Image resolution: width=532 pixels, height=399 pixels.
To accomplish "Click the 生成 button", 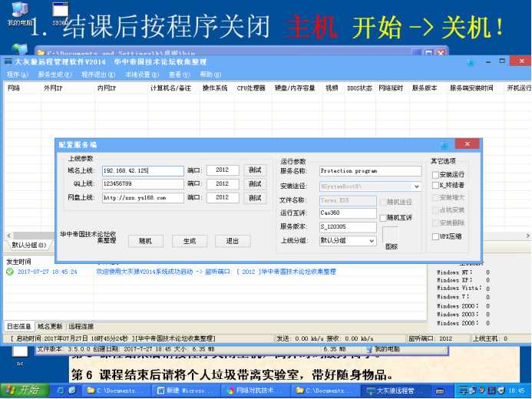I will point(190,241).
